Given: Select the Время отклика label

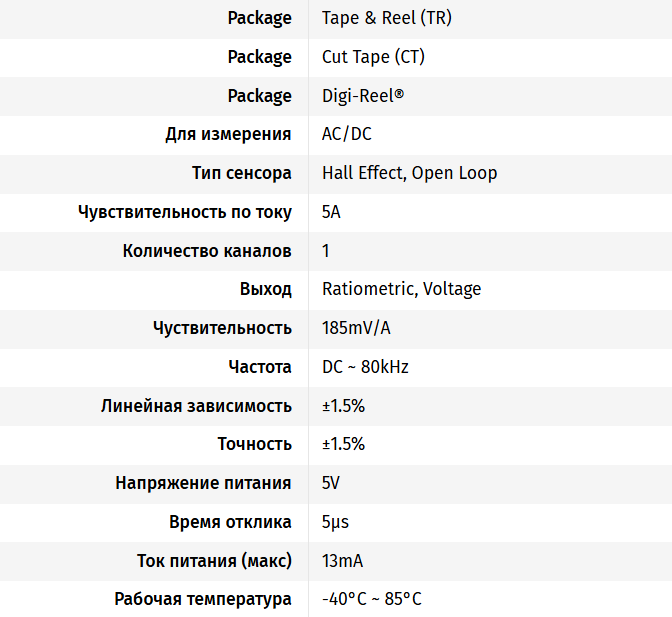Looking at the screenshot, I should (x=230, y=522).
